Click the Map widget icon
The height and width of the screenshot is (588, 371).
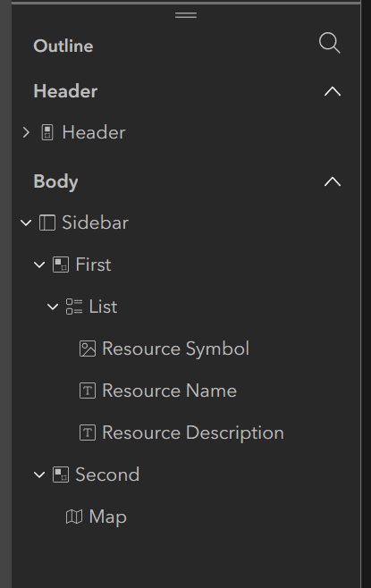pyautogui.click(x=74, y=517)
